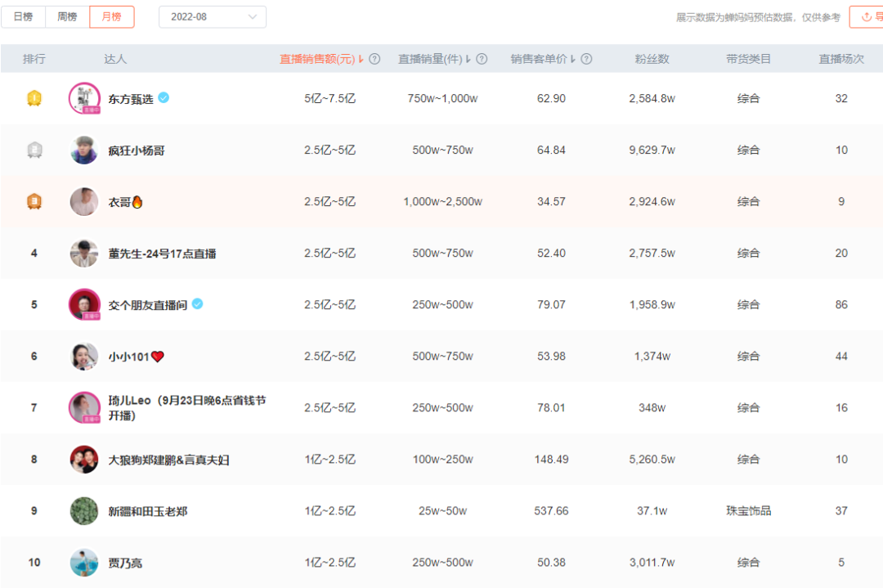883x588 pixels.
Task: Open the 交个朋友直播间 name link
Action: pyautogui.click(x=147, y=305)
